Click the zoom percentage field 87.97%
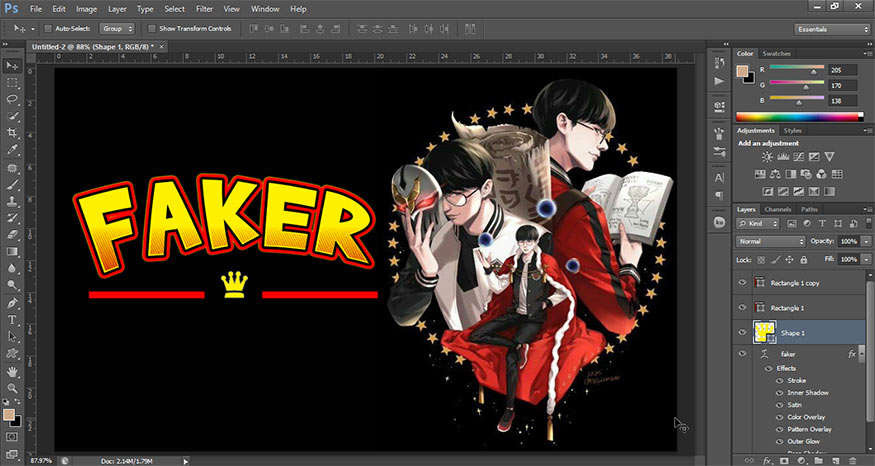Viewport: 875px width, 466px height. pyautogui.click(x=41, y=461)
